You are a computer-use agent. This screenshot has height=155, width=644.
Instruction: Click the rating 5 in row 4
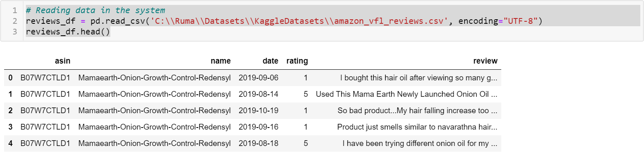coord(306,143)
